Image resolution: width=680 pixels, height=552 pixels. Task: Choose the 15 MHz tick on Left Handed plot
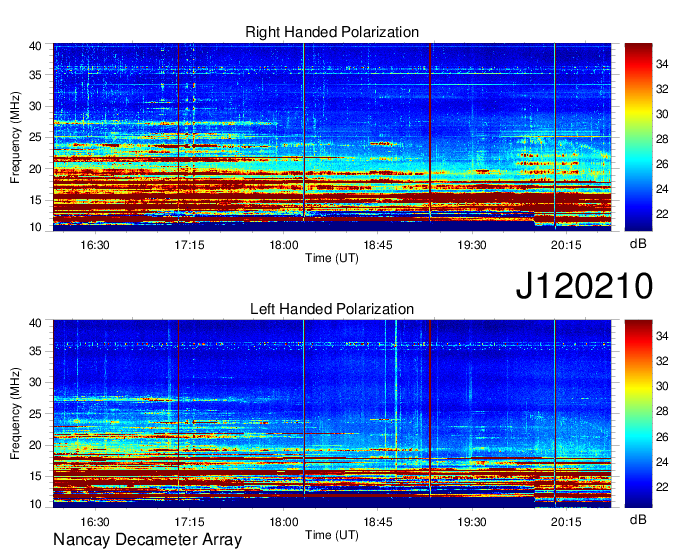[x=35, y=477]
